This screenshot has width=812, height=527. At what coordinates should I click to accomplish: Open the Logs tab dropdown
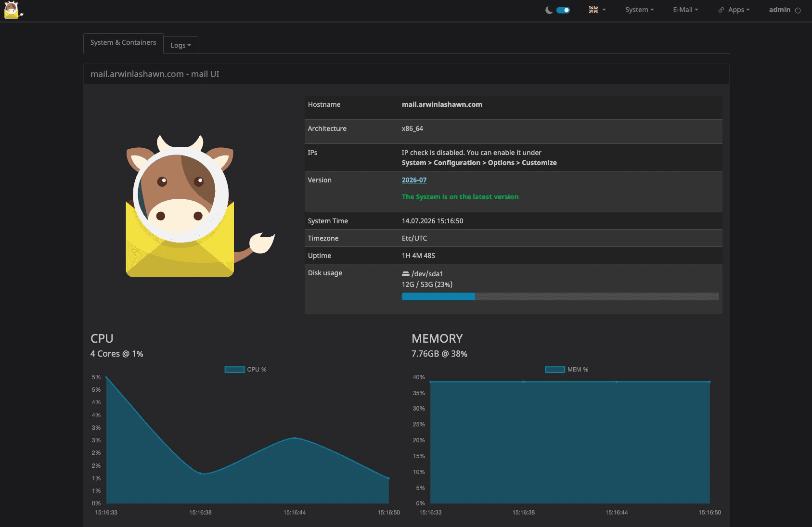[180, 45]
